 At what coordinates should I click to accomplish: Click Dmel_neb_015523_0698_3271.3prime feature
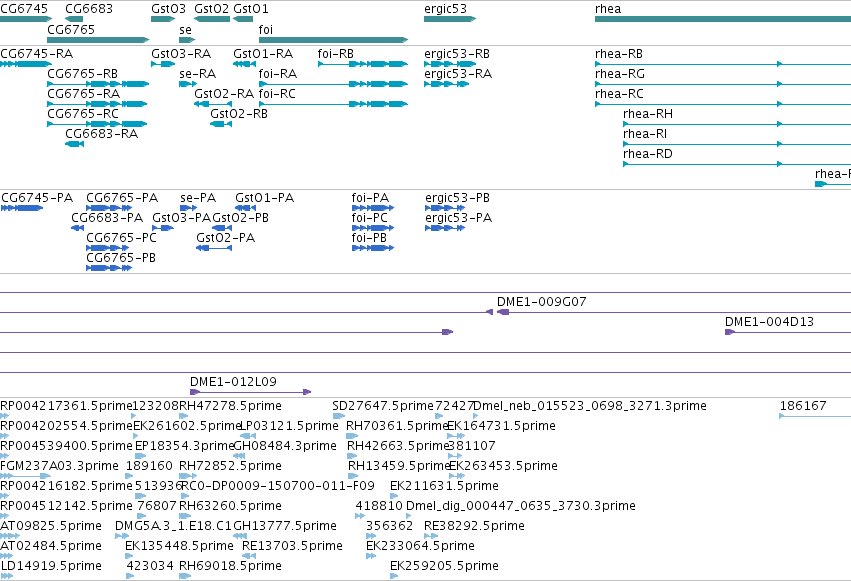tap(590, 406)
